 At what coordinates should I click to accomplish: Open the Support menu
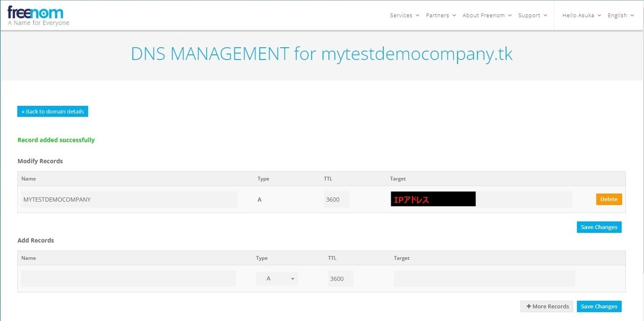[532, 16]
